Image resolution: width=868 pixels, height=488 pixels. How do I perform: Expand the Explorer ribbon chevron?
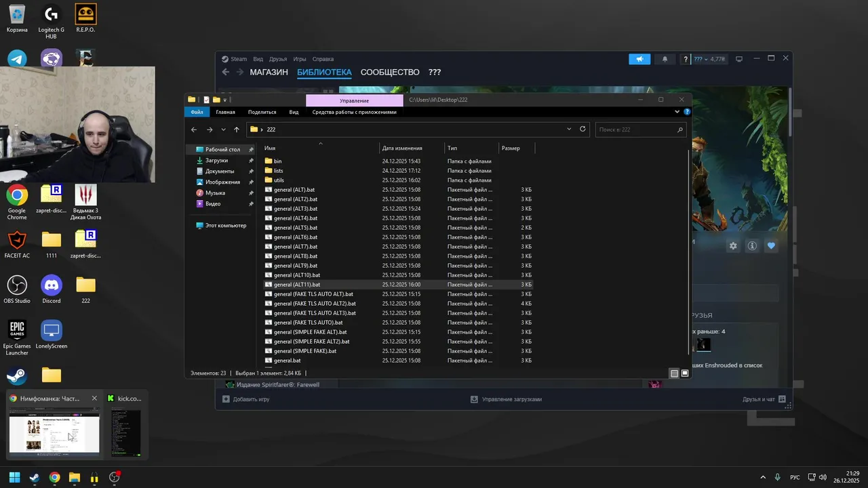point(677,112)
